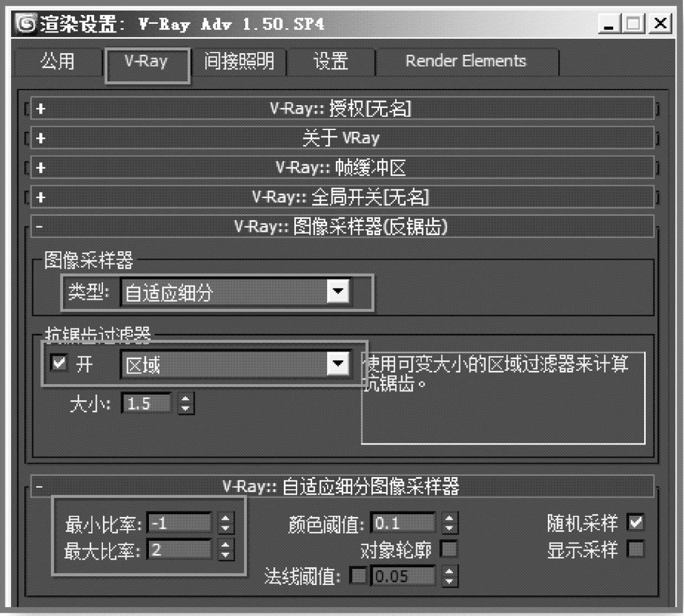
Task: Click the 3ds Max icon in title bar
Action: (x=25, y=24)
